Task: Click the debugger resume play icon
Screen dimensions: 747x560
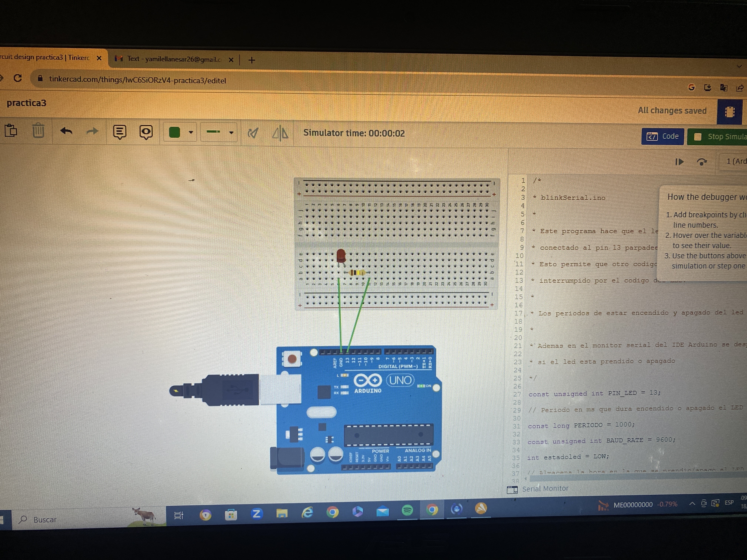Action: click(x=679, y=162)
